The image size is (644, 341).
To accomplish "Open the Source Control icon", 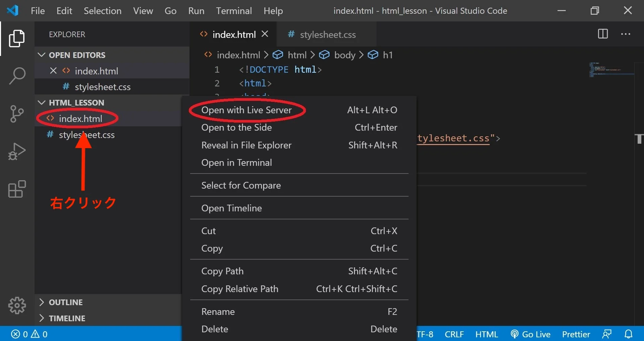I will coord(16,114).
